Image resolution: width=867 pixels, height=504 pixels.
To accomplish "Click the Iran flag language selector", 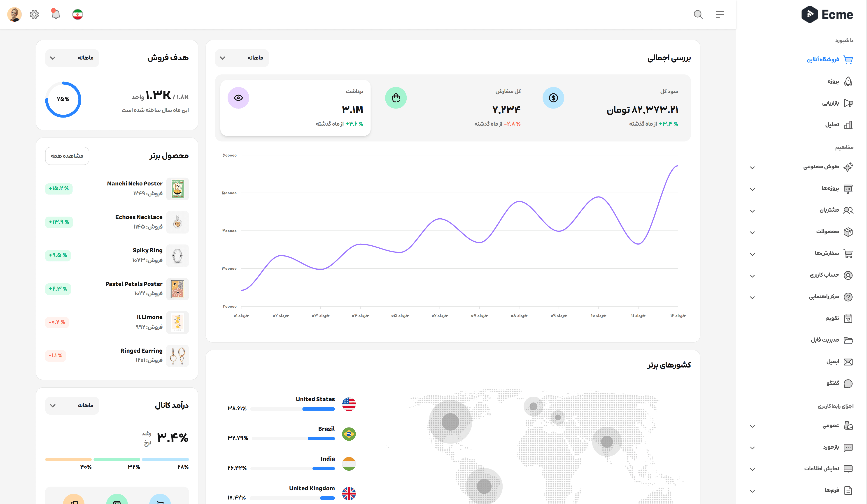I will pyautogui.click(x=78, y=14).
